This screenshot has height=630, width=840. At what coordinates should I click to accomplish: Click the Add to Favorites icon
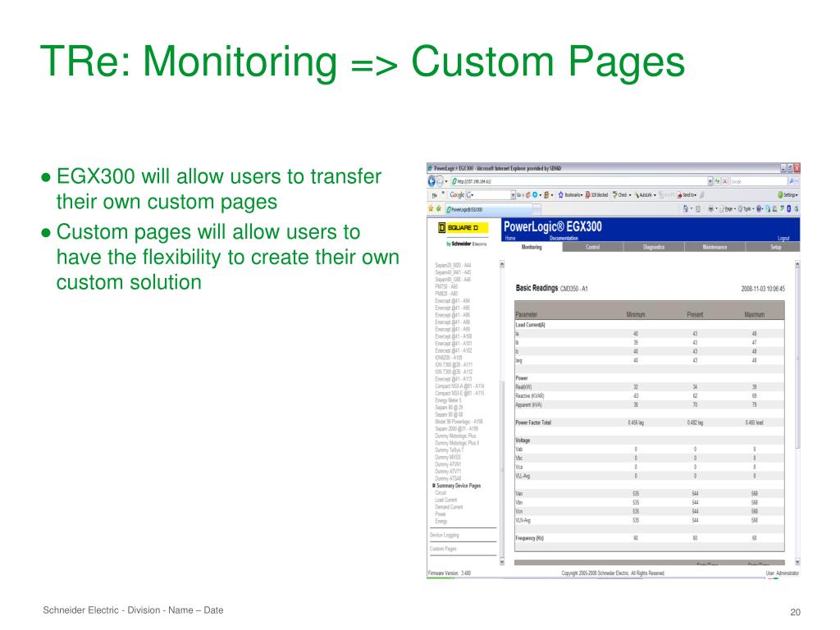point(438,208)
